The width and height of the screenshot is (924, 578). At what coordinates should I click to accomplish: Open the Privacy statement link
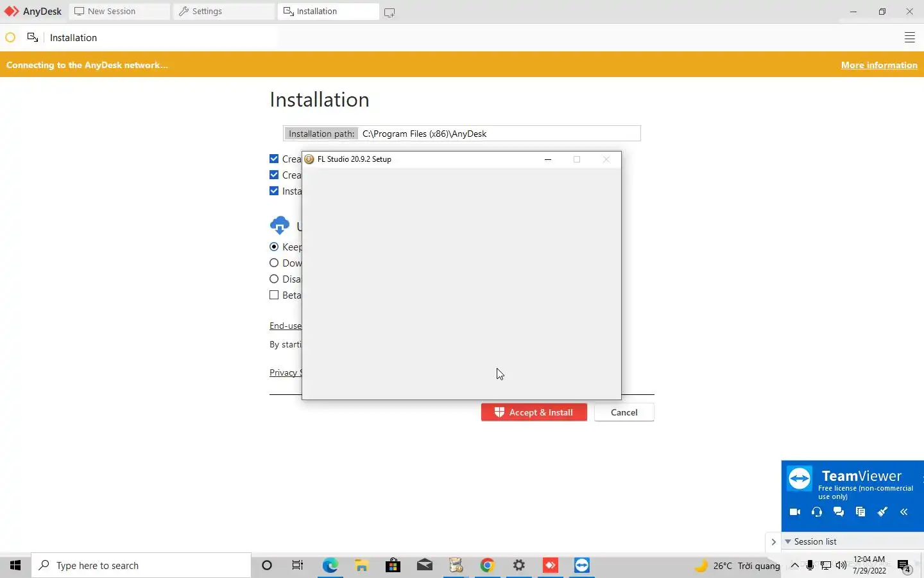click(x=286, y=372)
